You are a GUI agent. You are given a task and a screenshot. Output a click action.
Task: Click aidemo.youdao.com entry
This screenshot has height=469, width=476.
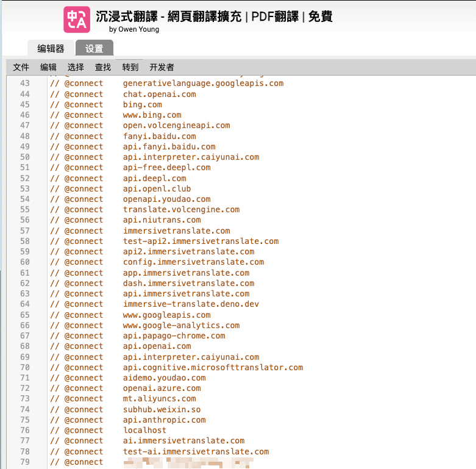[164, 378]
